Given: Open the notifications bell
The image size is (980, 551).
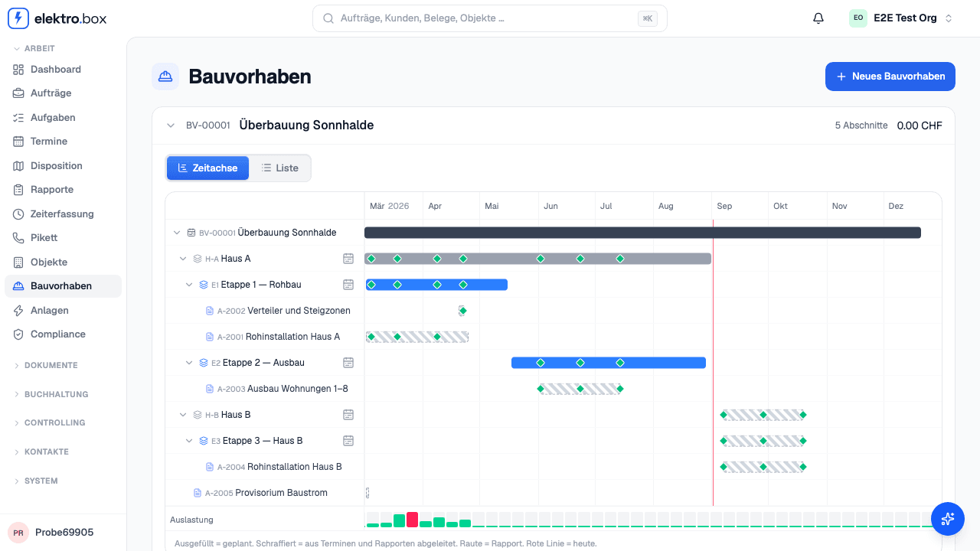Looking at the screenshot, I should (818, 18).
